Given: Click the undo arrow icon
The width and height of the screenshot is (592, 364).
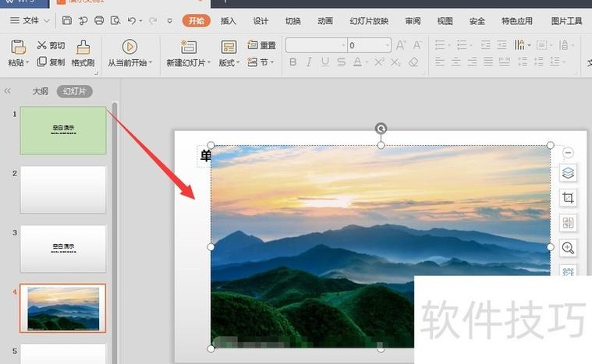Looking at the screenshot, I should [x=131, y=20].
